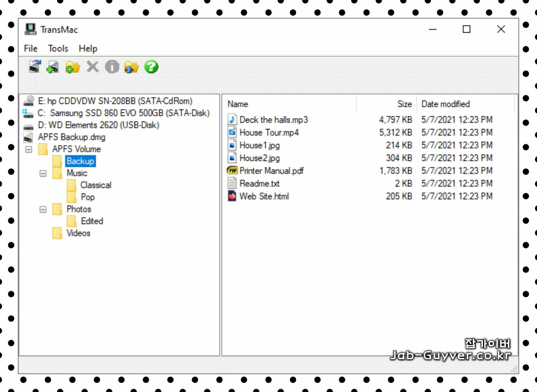Sort files by Name column header

pyautogui.click(x=238, y=104)
